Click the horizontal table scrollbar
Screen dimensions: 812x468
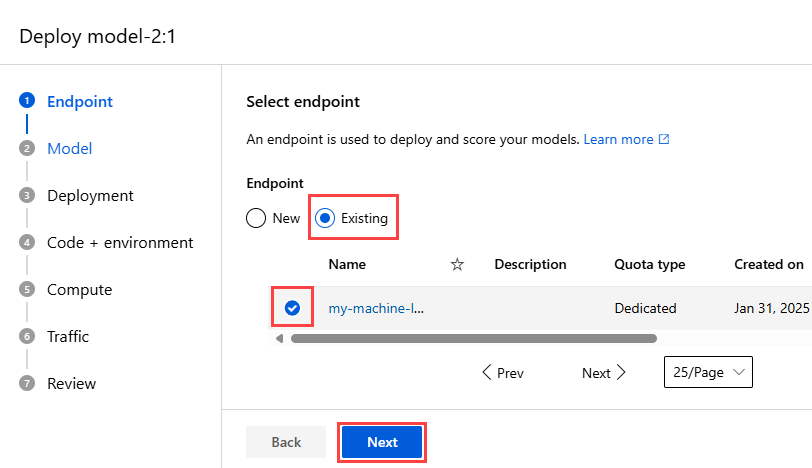[472, 338]
